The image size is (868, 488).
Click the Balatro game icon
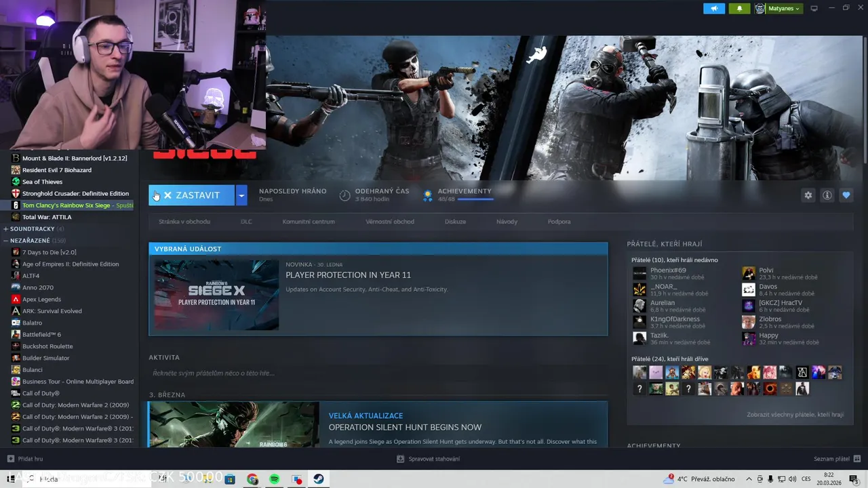point(16,323)
